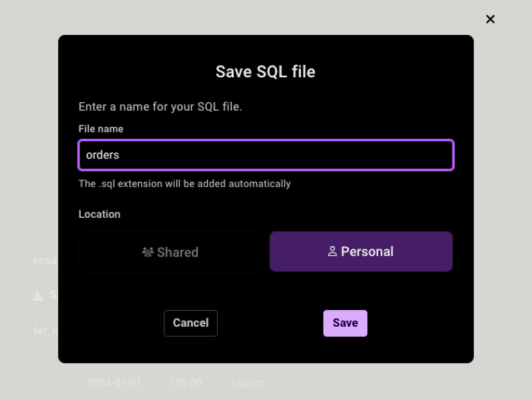Focus the File name input field
This screenshot has width=532, height=399.
266,155
